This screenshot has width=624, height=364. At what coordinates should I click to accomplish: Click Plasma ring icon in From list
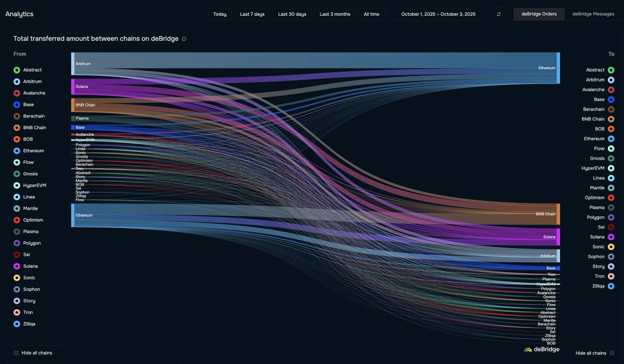tap(17, 231)
